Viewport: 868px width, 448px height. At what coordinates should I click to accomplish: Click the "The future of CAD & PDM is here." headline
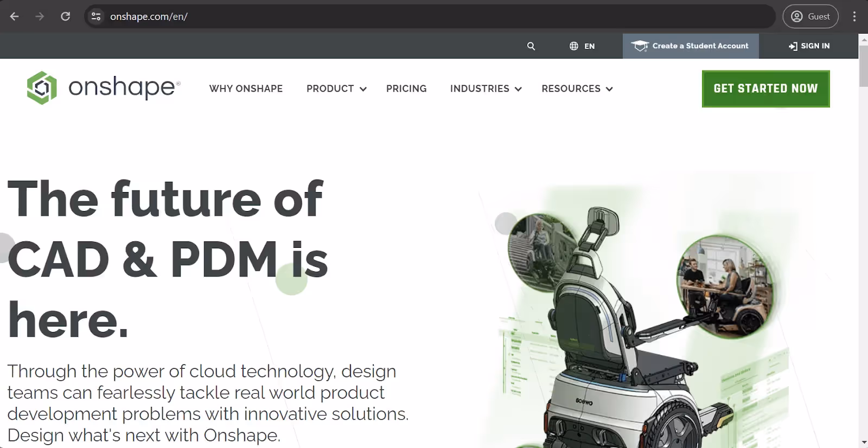167,259
